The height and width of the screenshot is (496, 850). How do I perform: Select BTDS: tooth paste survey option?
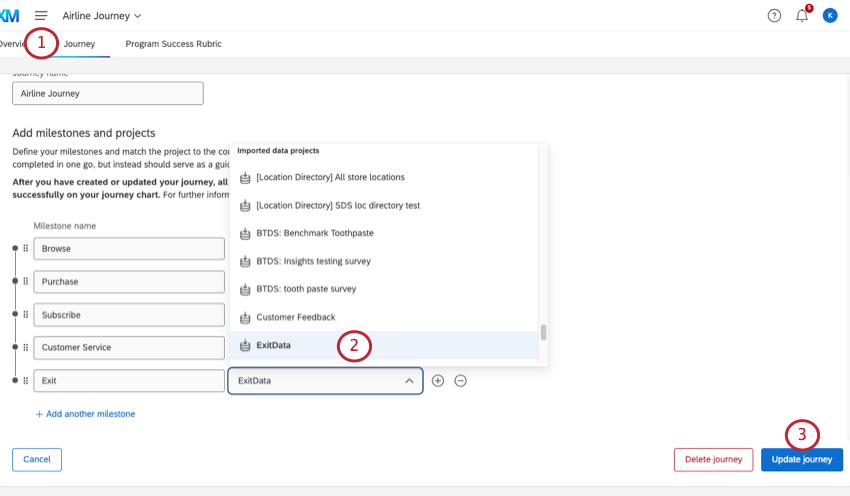click(x=384, y=289)
